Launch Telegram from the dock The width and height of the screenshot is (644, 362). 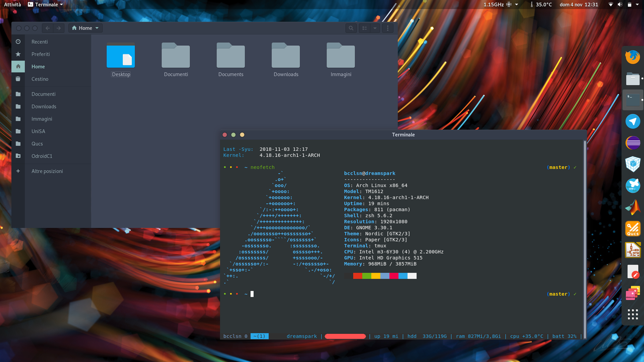tap(632, 121)
